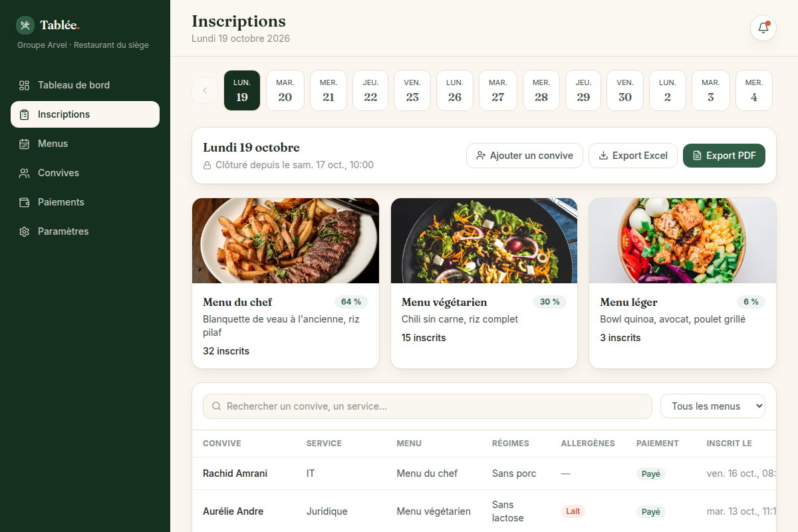
Task: Open the Paiements section
Action: tap(85, 202)
